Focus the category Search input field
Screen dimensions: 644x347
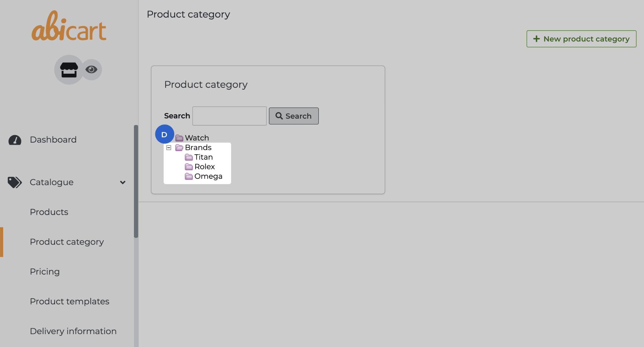[x=229, y=116]
